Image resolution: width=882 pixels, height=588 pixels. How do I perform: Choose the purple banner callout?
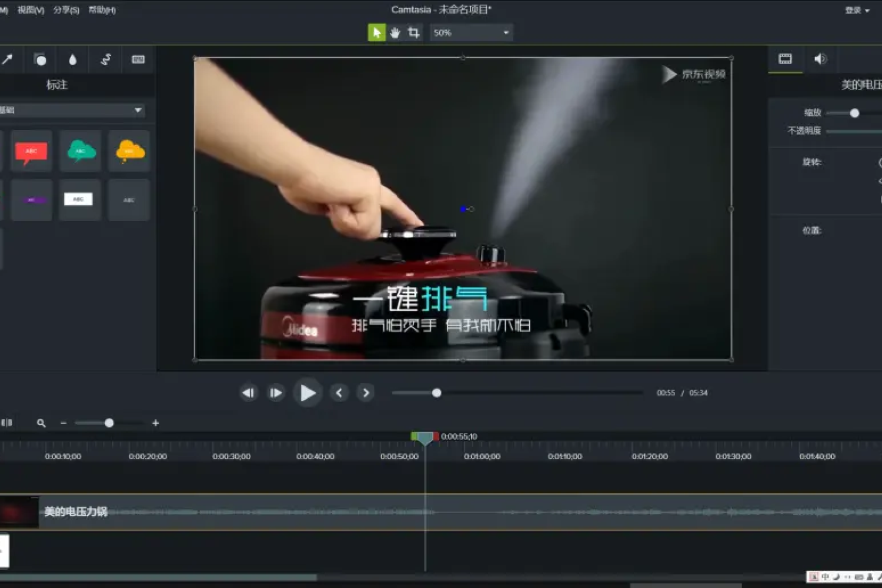pos(31,200)
